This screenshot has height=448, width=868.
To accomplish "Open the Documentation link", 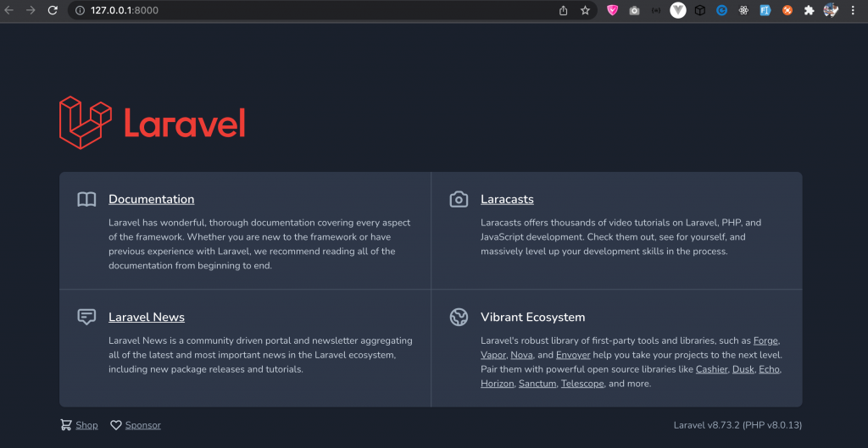I will point(151,199).
